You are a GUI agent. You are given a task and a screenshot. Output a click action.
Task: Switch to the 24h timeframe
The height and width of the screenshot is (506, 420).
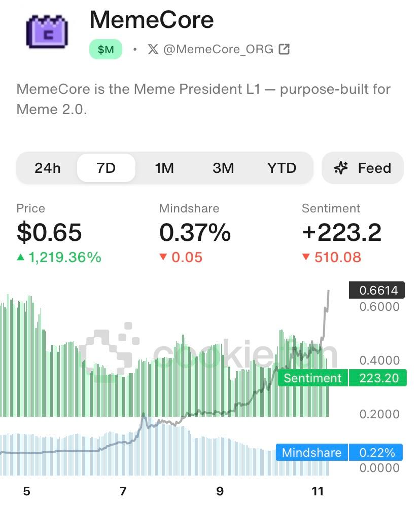[x=47, y=168]
